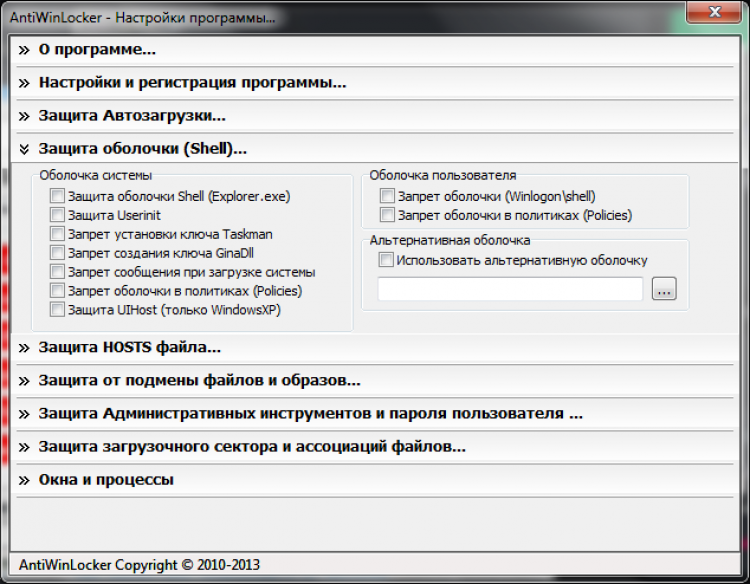The height and width of the screenshot is (584, 750).
Task: Expand chevron beside "Защита от подмены файлов и образов..."
Action: click(24, 381)
